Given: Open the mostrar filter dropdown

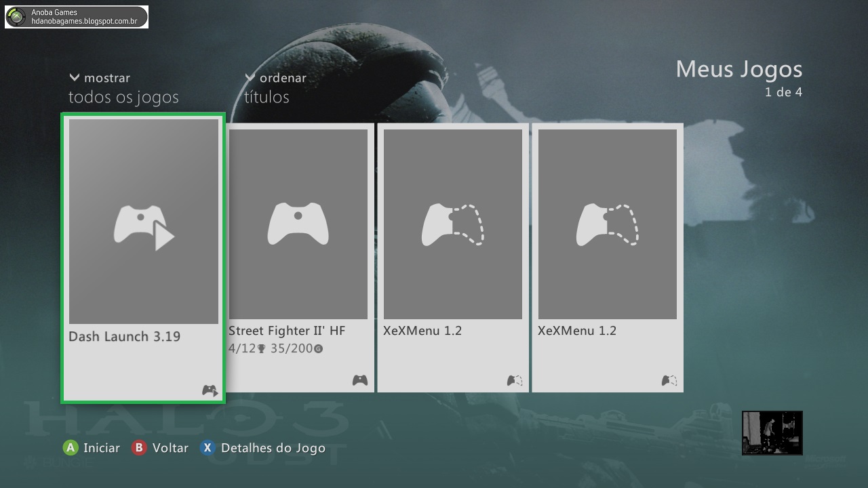Looking at the screenshot, I should pos(106,78).
